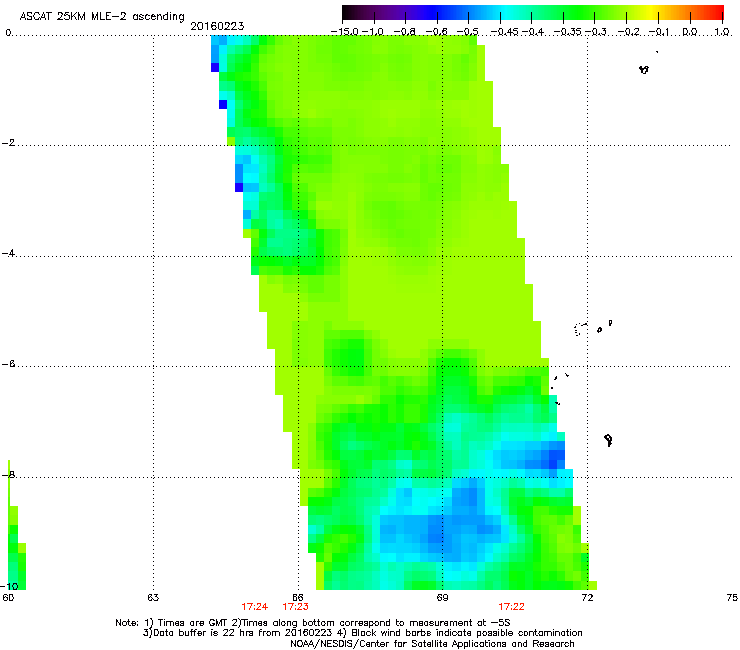Image resolution: width=740 pixels, height=650 pixels.
Task: Select the '-0.45' color scale label
Action: (x=505, y=32)
